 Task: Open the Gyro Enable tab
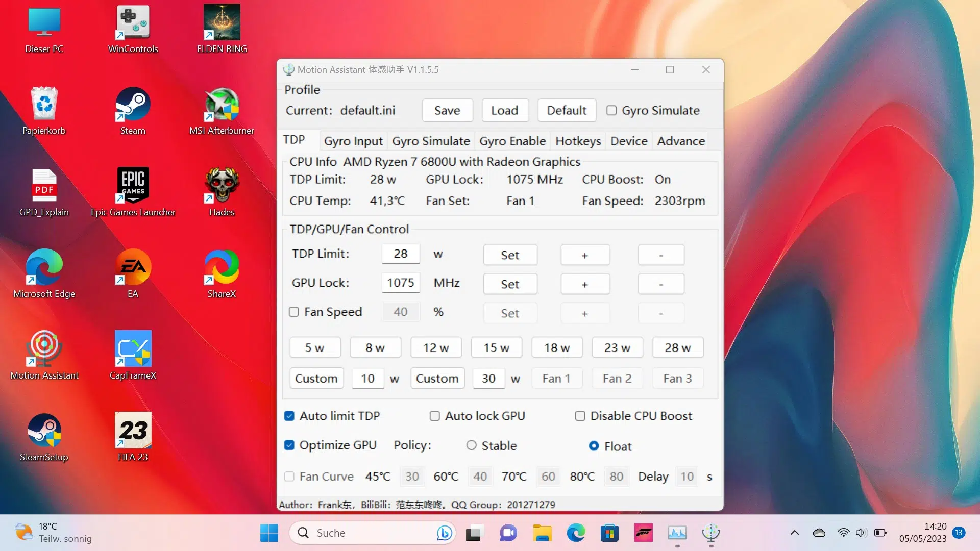point(512,141)
